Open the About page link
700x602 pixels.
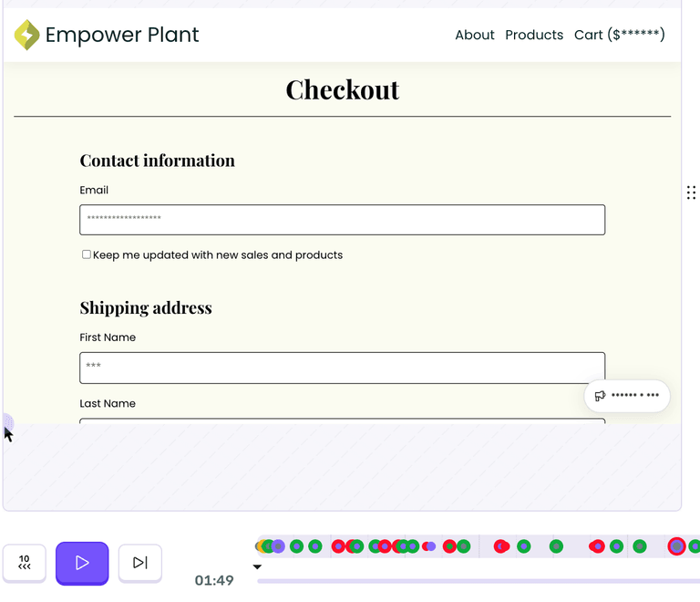pos(475,35)
